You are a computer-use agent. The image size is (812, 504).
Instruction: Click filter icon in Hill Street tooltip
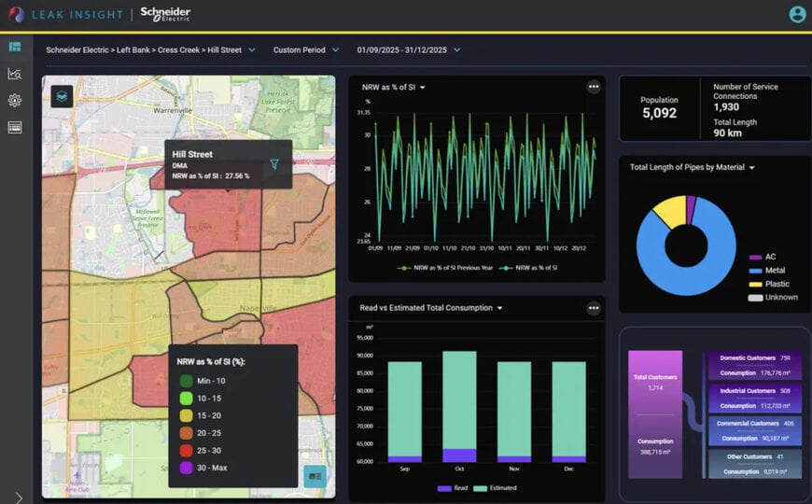coord(274,164)
